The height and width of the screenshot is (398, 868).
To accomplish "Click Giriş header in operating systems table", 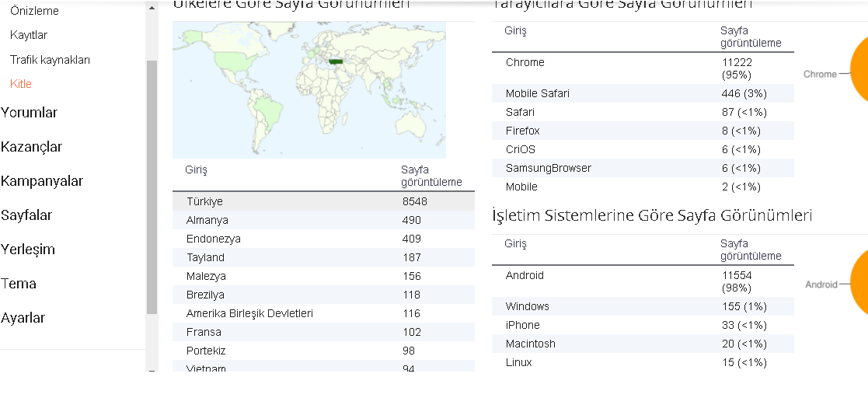I will pyautogui.click(x=515, y=243).
